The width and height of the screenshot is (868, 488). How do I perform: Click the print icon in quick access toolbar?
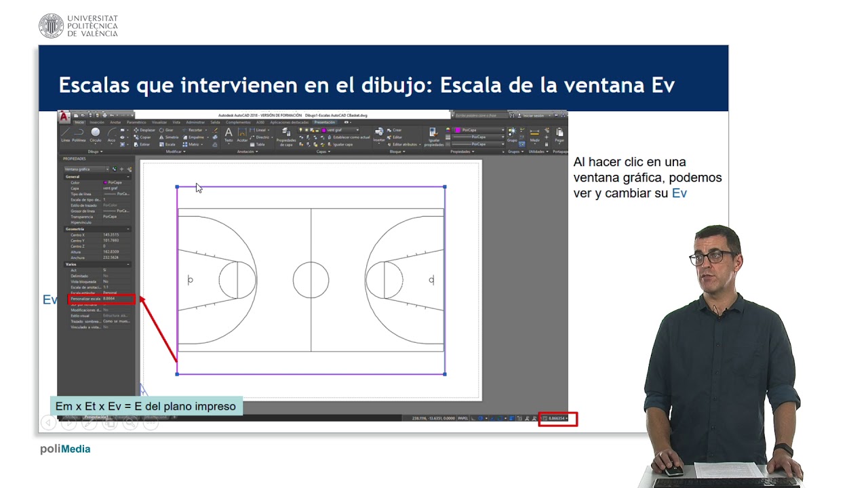(x=105, y=115)
